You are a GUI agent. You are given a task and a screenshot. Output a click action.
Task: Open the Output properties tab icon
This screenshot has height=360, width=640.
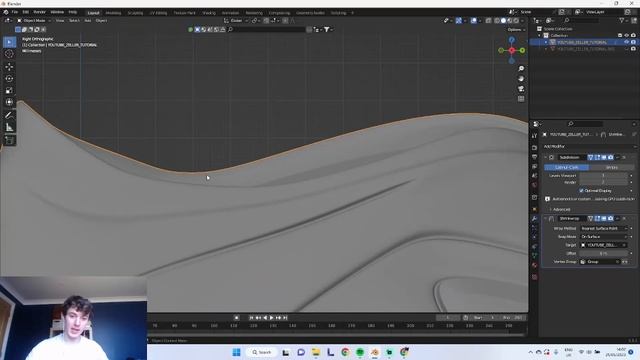[x=535, y=157]
